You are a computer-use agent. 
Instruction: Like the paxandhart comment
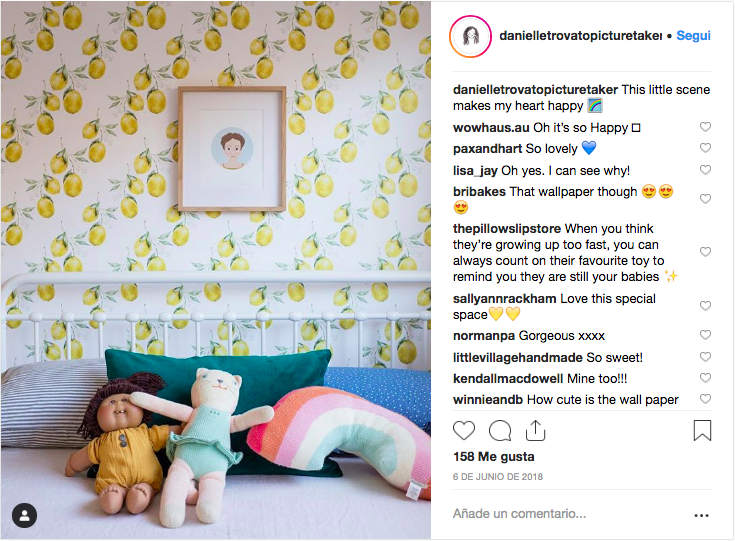[x=705, y=148]
